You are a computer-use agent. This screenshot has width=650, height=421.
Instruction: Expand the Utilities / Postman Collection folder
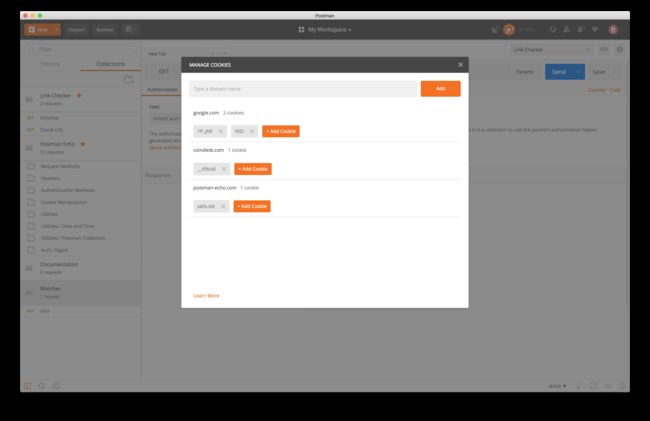[81, 238]
